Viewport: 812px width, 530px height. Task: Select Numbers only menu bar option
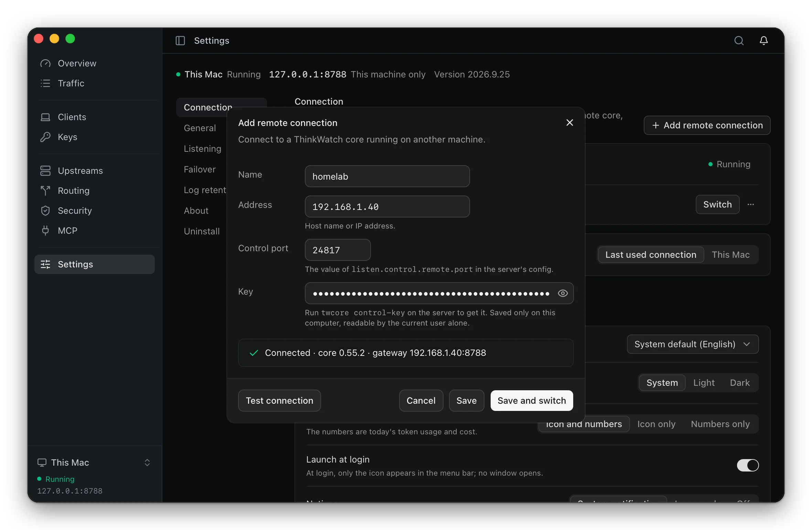click(x=720, y=424)
